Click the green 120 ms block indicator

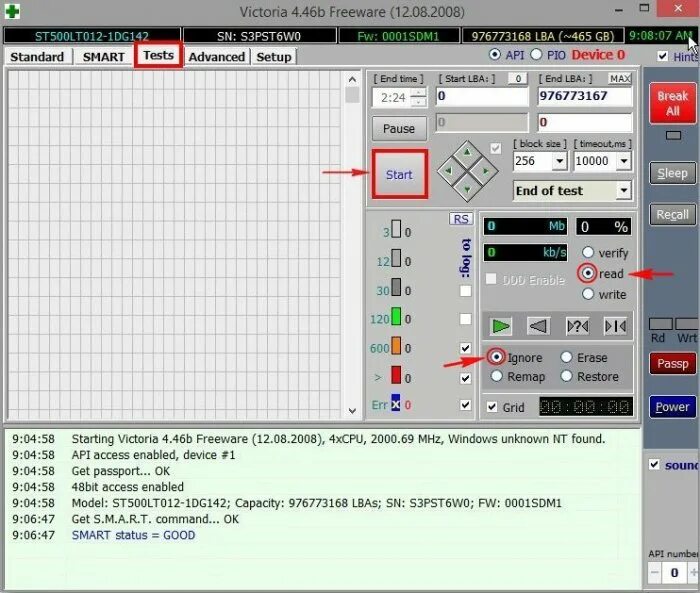pos(396,316)
